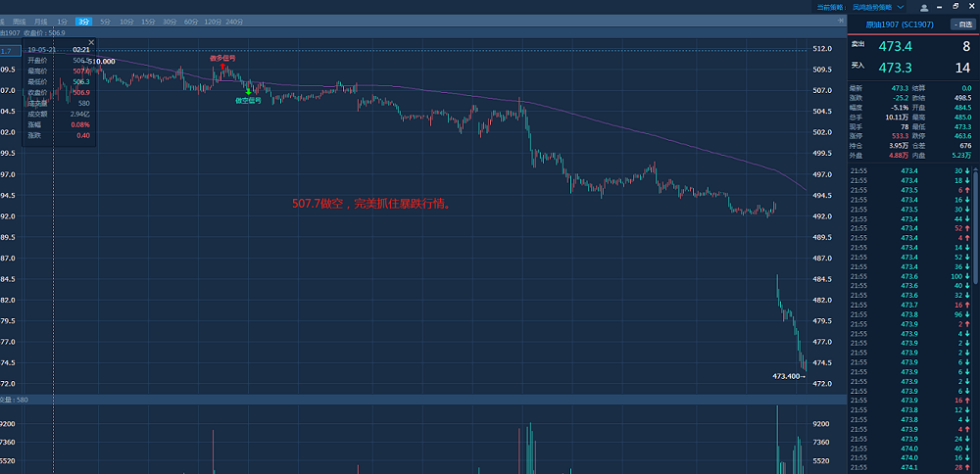This screenshot has height=474, width=980.
Task: Click the red 做多信号 arrow marker
Action: tap(222, 67)
